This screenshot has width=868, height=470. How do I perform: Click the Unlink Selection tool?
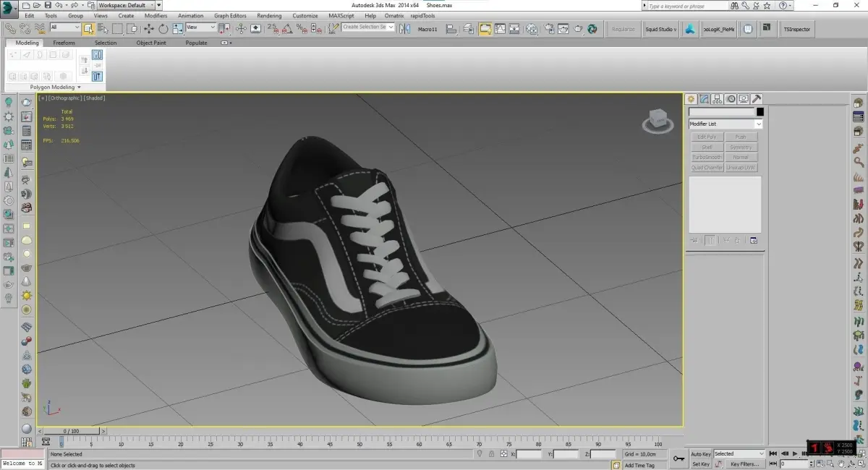(x=25, y=29)
